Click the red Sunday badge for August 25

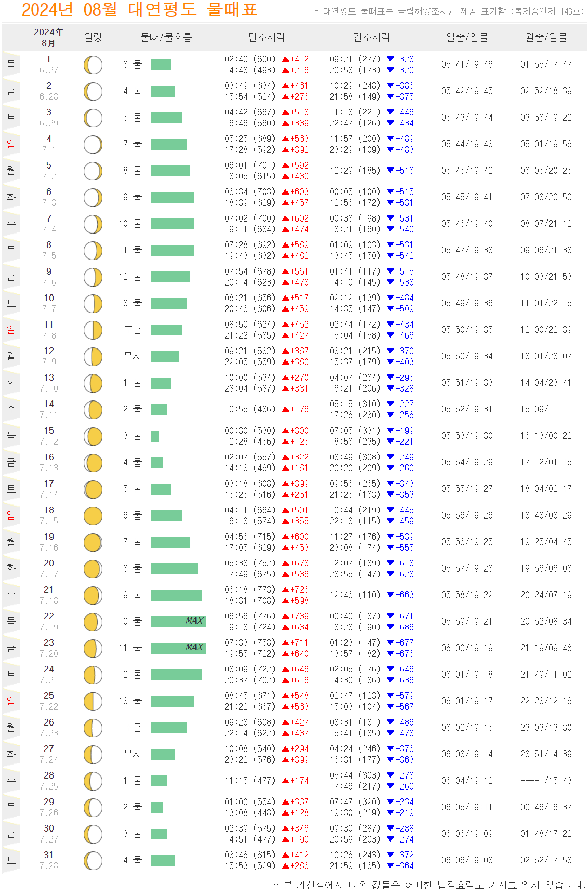click(11, 702)
